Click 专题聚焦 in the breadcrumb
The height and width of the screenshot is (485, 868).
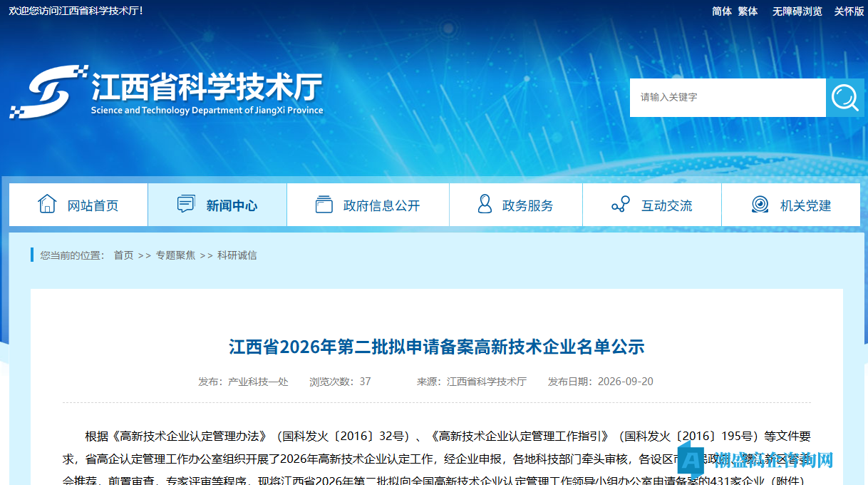point(175,255)
